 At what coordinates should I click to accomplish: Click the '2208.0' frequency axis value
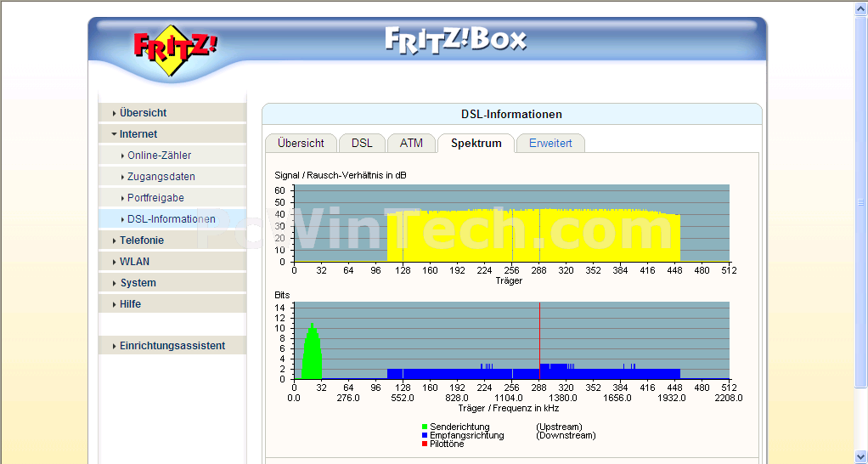[729, 398]
